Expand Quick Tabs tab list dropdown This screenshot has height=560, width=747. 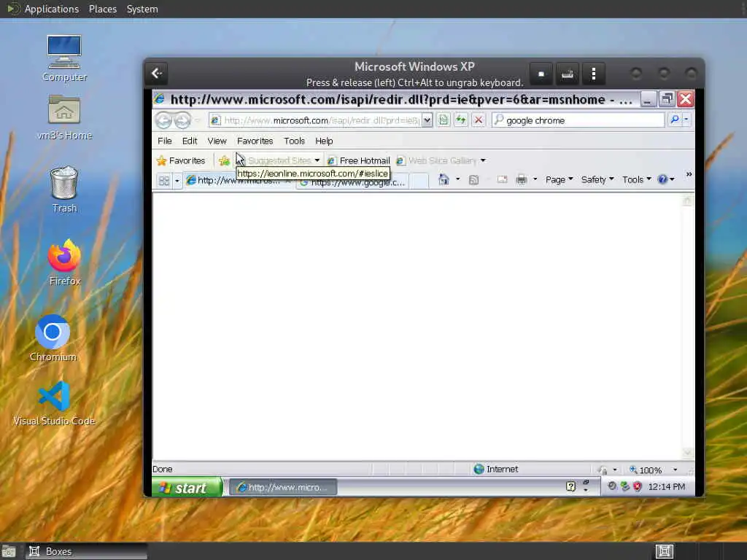click(177, 181)
